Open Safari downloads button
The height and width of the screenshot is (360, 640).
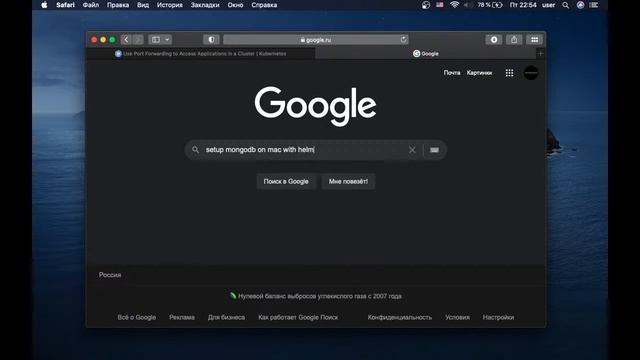pyautogui.click(x=494, y=40)
